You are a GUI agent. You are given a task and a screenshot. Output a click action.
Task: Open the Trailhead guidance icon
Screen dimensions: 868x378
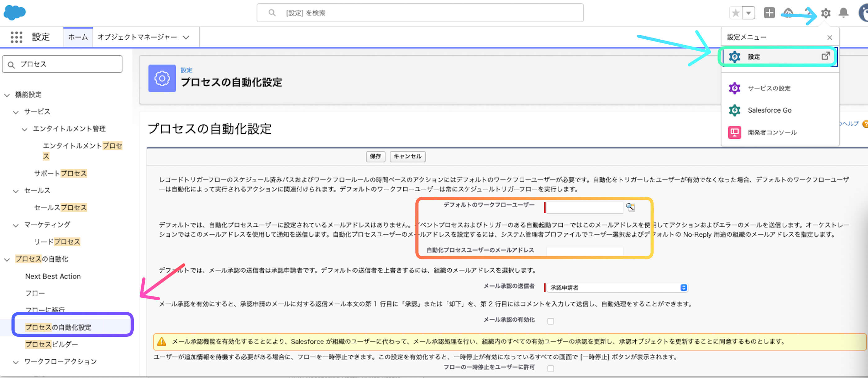[788, 13]
